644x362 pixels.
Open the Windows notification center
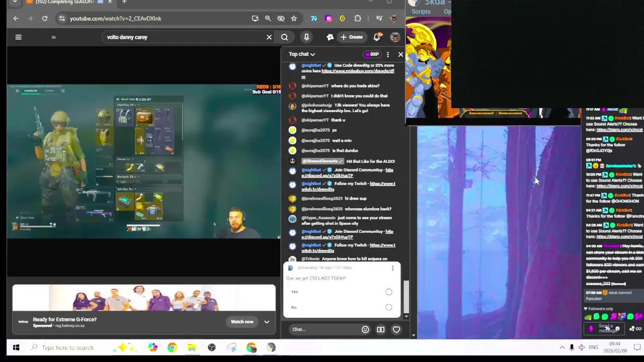[637, 347]
